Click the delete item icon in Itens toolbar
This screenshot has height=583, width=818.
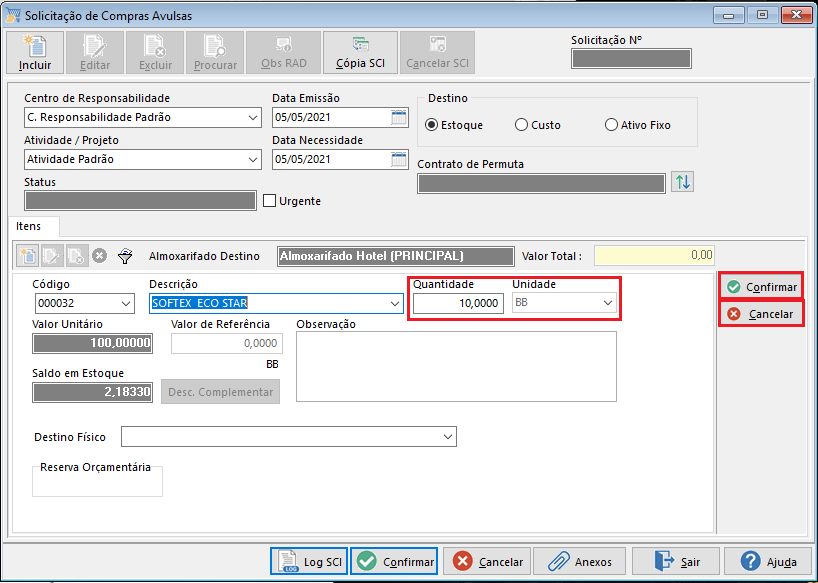(x=77, y=256)
